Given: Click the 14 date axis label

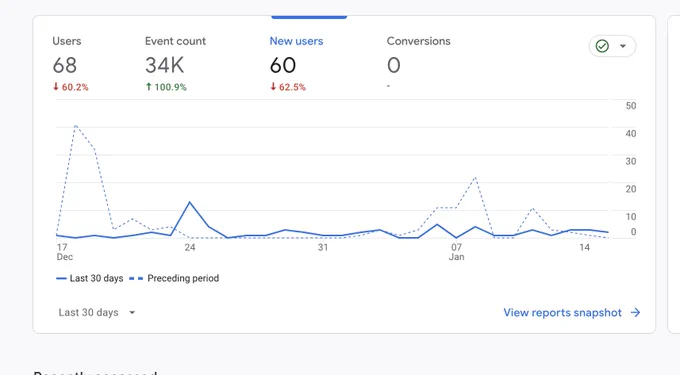Looking at the screenshot, I should tap(585, 248).
